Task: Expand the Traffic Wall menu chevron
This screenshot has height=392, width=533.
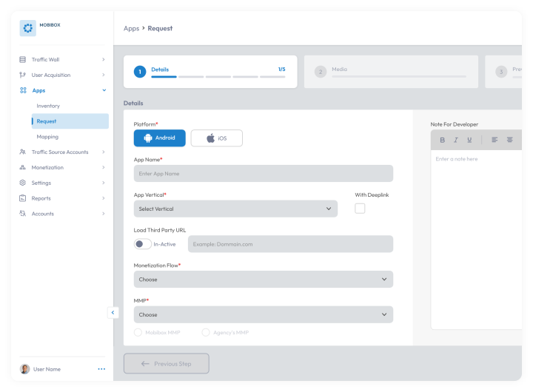Action: pyautogui.click(x=104, y=59)
